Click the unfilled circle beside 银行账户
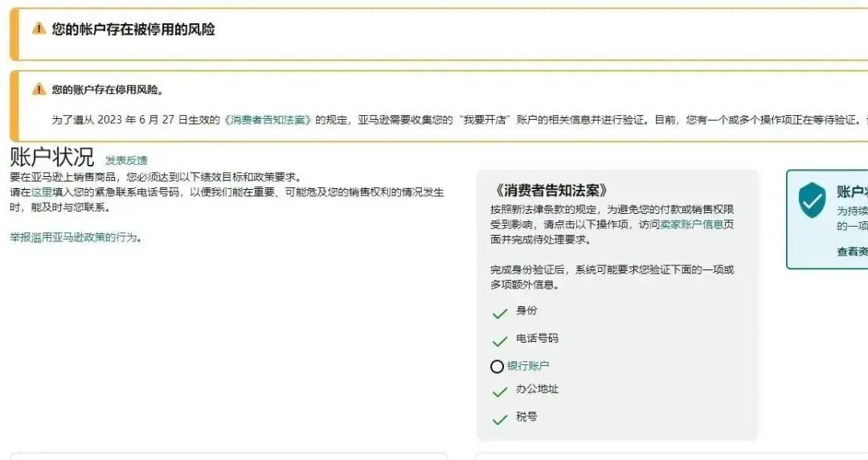 click(x=497, y=367)
